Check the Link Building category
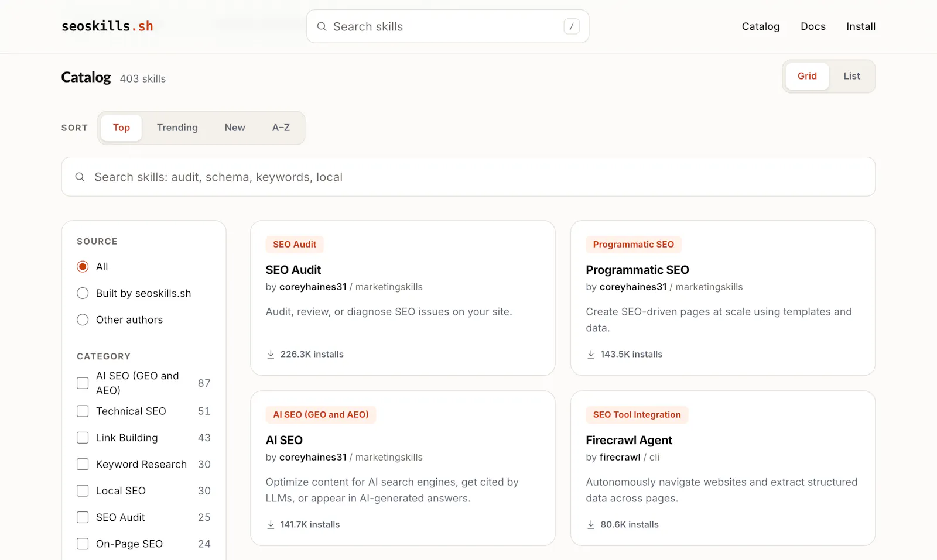This screenshot has height=560, width=937. click(x=83, y=438)
